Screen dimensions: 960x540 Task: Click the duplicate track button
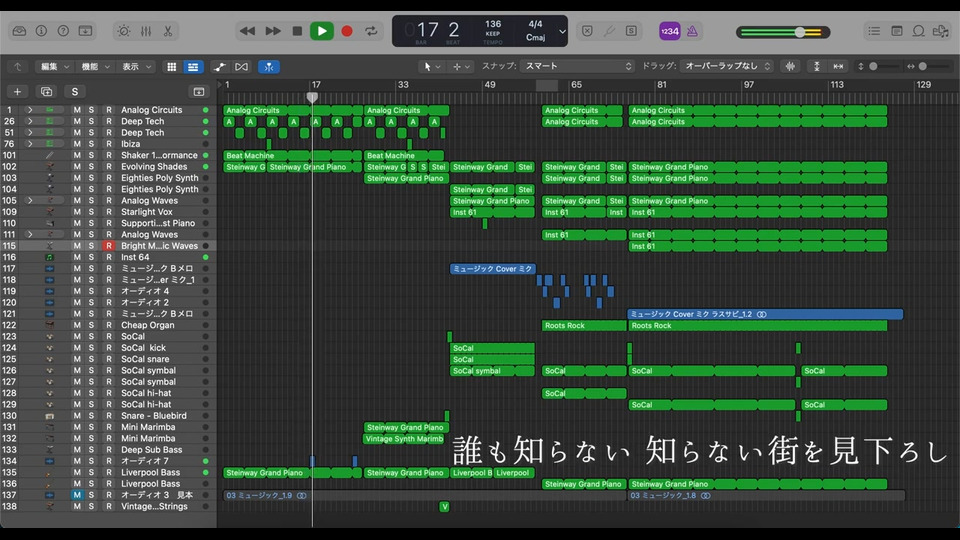pos(45,91)
